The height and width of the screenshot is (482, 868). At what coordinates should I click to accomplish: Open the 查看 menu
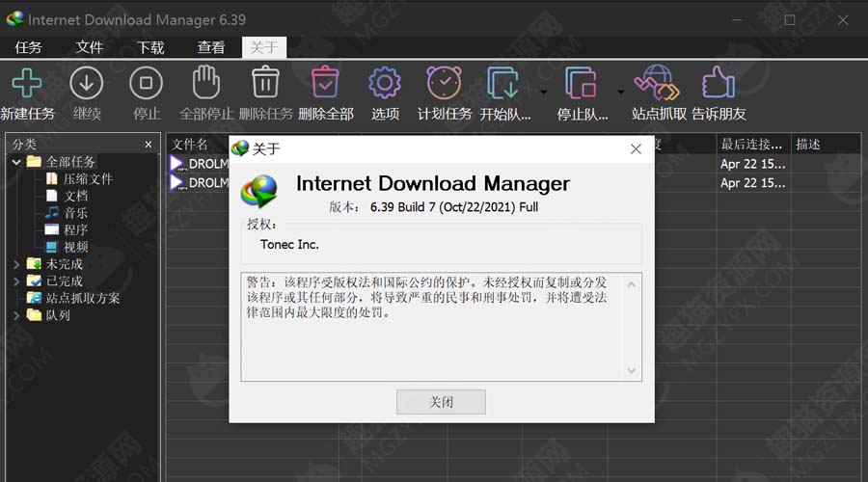click(x=211, y=47)
